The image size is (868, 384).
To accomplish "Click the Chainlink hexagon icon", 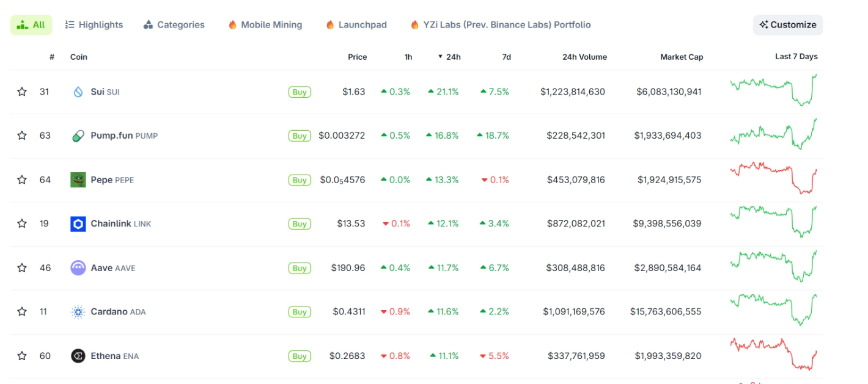I will 78,224.
